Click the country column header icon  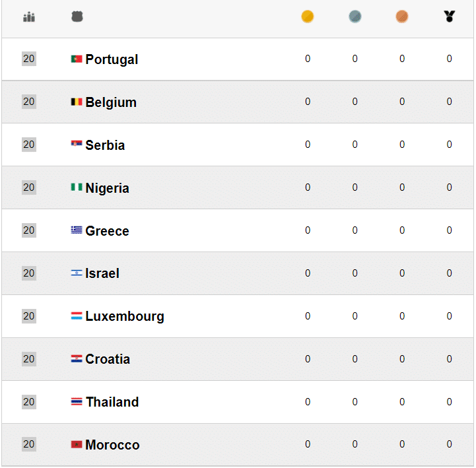tap(77, 17)
